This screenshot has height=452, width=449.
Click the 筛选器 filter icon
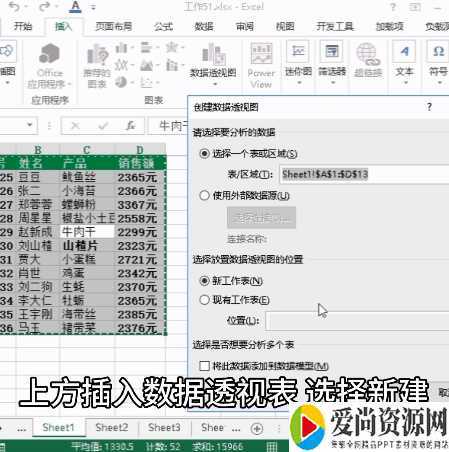[x=332, y=52]
